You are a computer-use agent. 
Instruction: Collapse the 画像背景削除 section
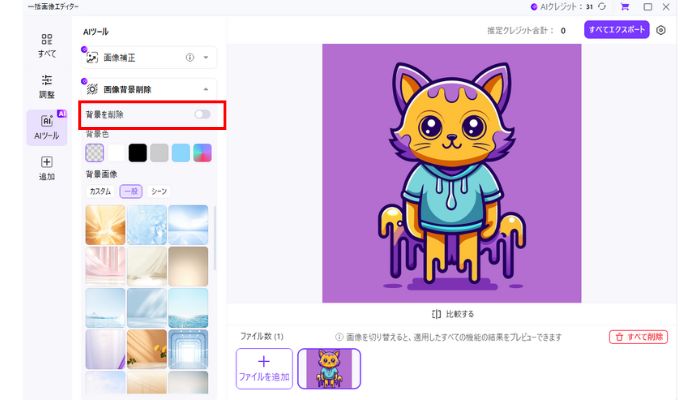(x=206, y=88)
